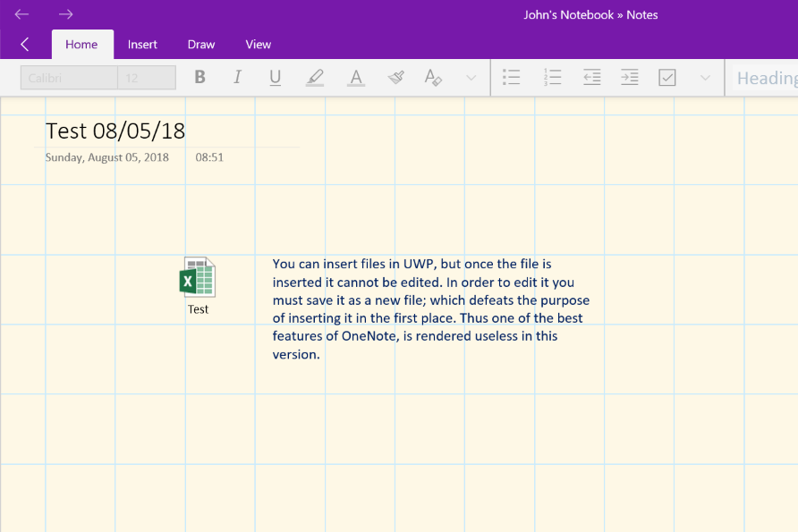Screen dimensions: 798x532
Task: Apply the font color
Action: [356, 78]
